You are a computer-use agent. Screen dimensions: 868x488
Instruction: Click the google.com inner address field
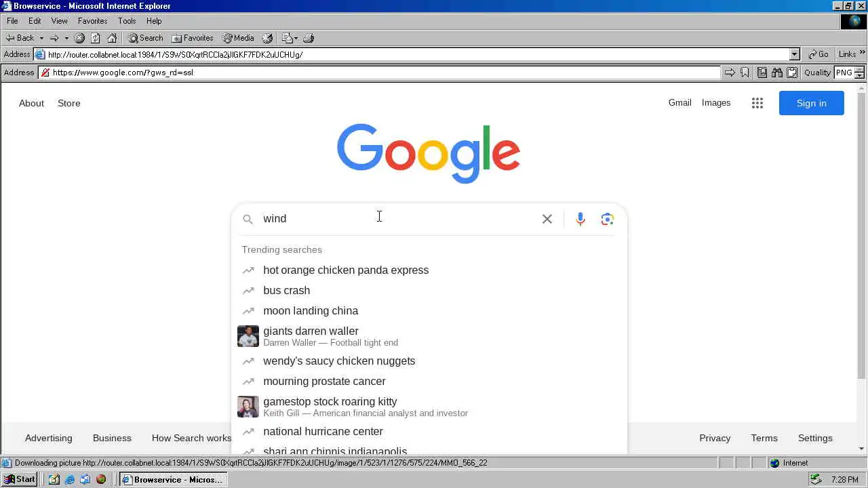click(x=380, y=73)
